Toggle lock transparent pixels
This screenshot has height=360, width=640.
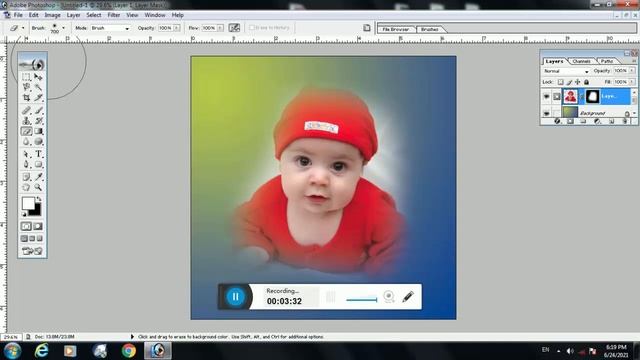coord(560,82)
